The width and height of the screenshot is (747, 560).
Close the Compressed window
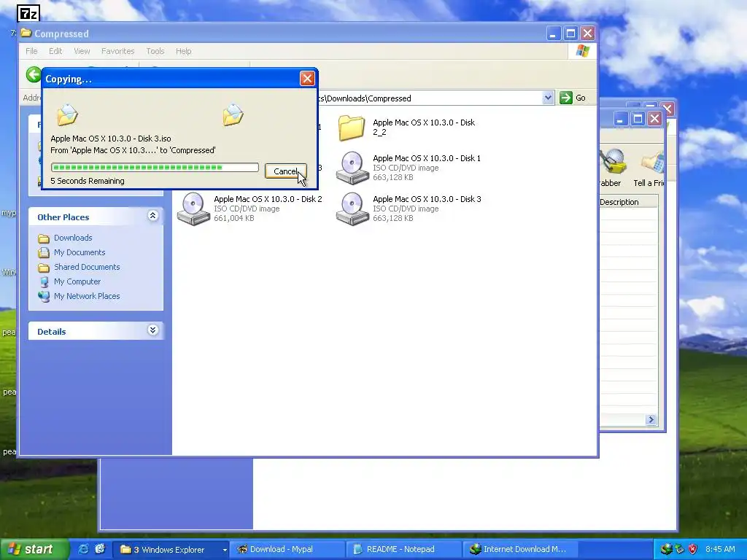pyautogui.click(x=587, y=34)
